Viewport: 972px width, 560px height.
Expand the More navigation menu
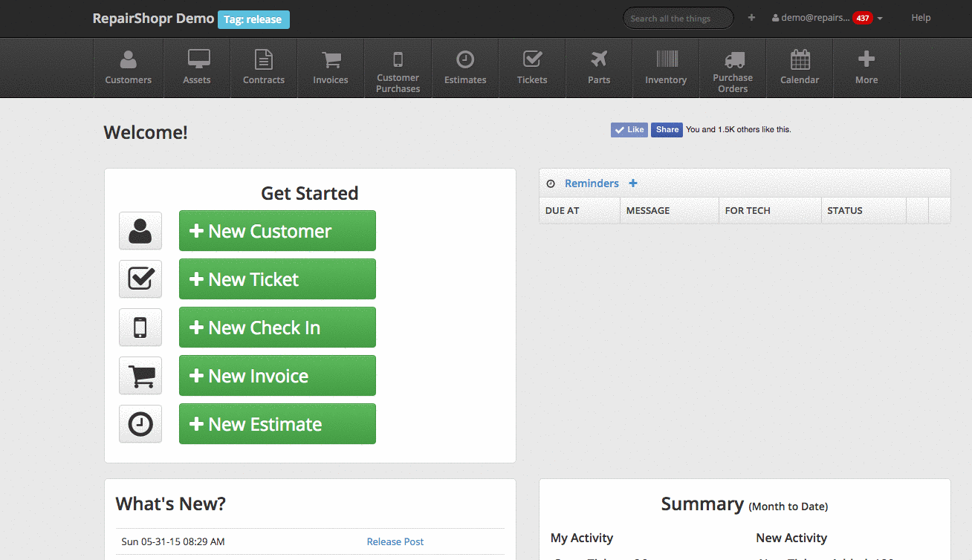pyautogui.click(x=866, y=68)
